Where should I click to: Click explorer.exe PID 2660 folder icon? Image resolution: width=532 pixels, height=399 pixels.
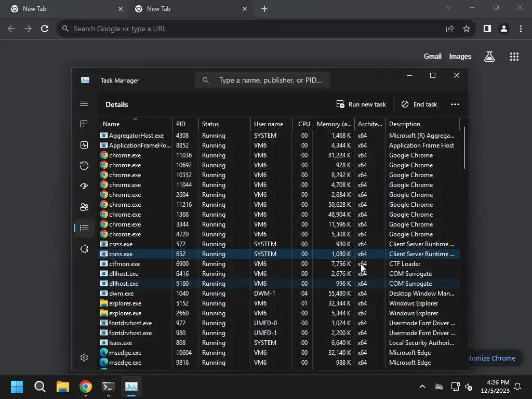click(x=104, y=313)
